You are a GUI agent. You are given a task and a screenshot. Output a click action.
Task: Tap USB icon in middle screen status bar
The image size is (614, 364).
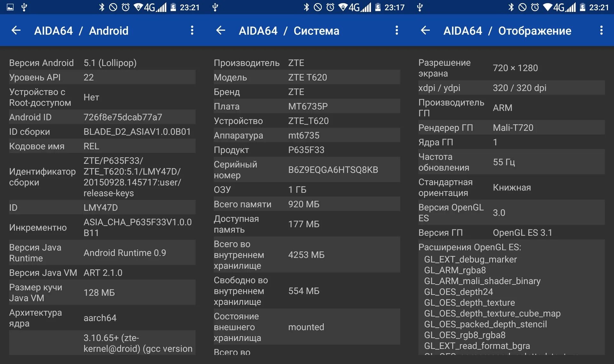click(215, 7)
